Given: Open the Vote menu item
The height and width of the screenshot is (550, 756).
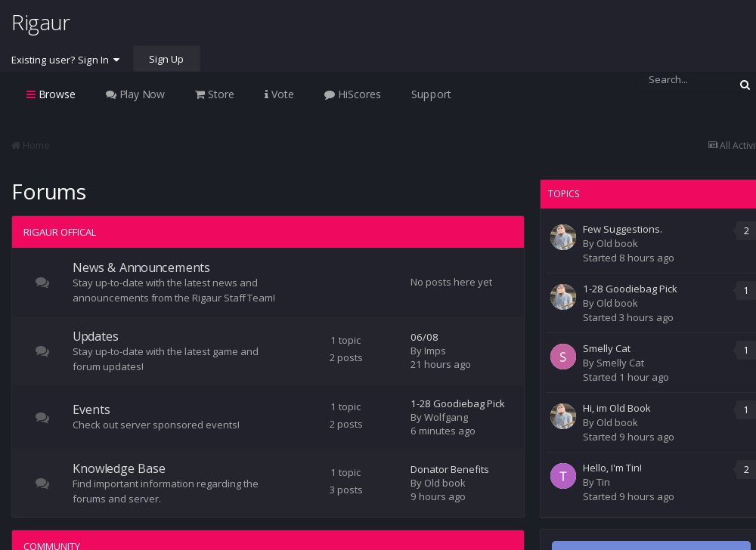Looking at the screenshot, I should pyautogui.click(x=279, y=94).
